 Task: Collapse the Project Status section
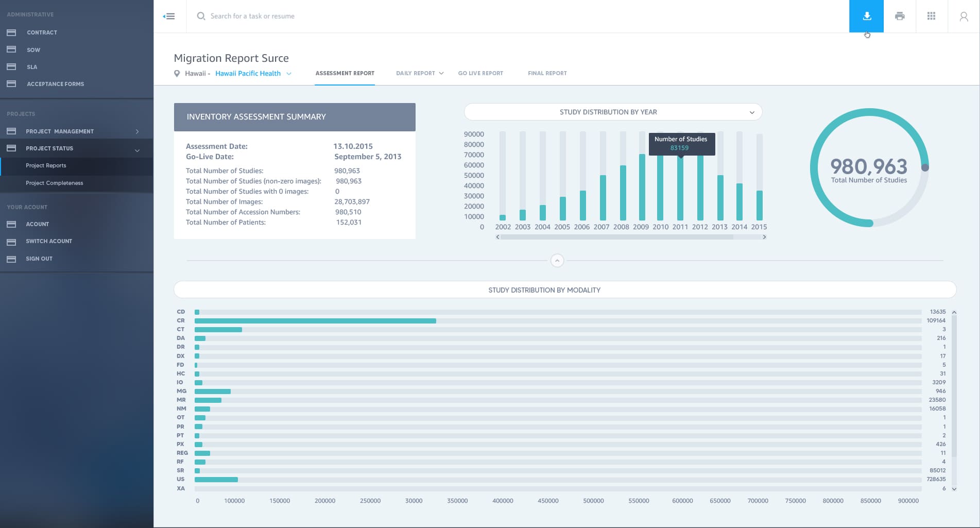coord(137,150)
